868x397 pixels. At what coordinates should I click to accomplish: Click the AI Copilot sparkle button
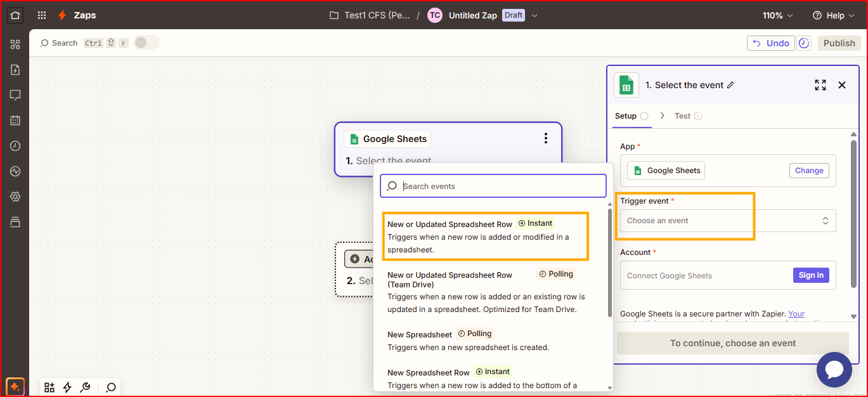click(x=15, y=386)
